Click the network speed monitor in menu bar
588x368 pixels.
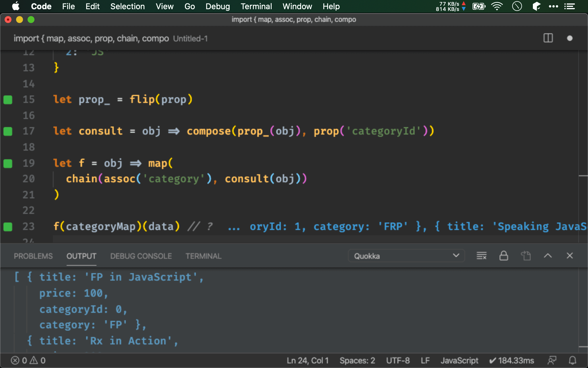tap(450, 6)
